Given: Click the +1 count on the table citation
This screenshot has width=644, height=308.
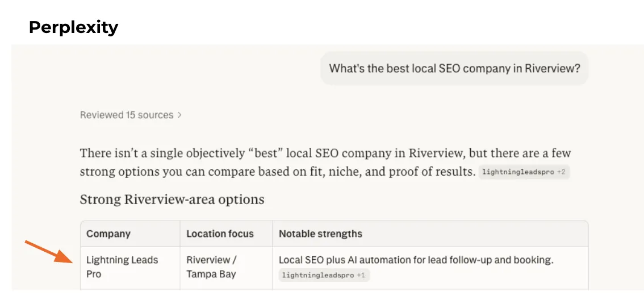Looking at the screenshot, I should (361, 276).
